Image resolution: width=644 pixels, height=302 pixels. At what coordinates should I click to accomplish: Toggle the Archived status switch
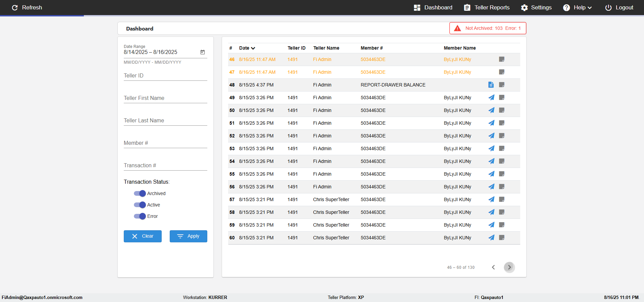[x=140, y=193]
